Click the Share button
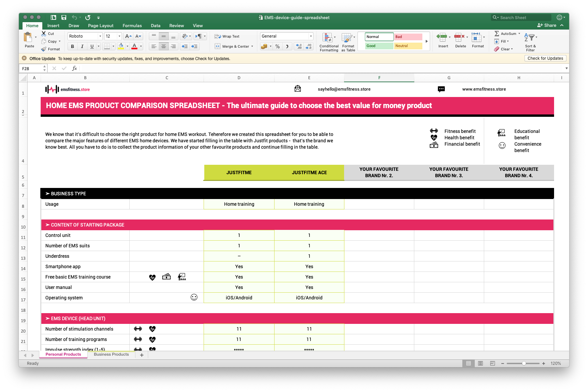 pyautogui.click(x=547, y=26)
